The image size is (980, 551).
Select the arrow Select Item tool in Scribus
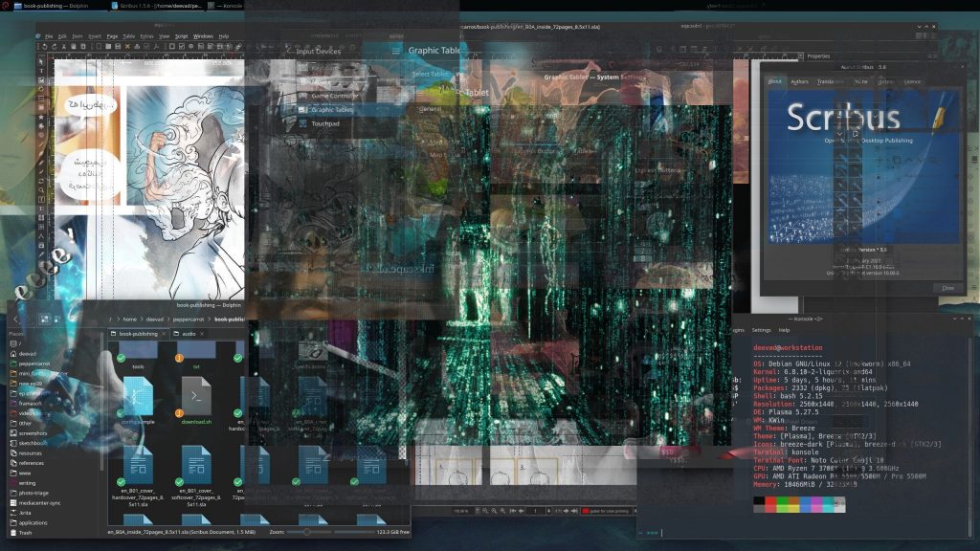point(41,60)
